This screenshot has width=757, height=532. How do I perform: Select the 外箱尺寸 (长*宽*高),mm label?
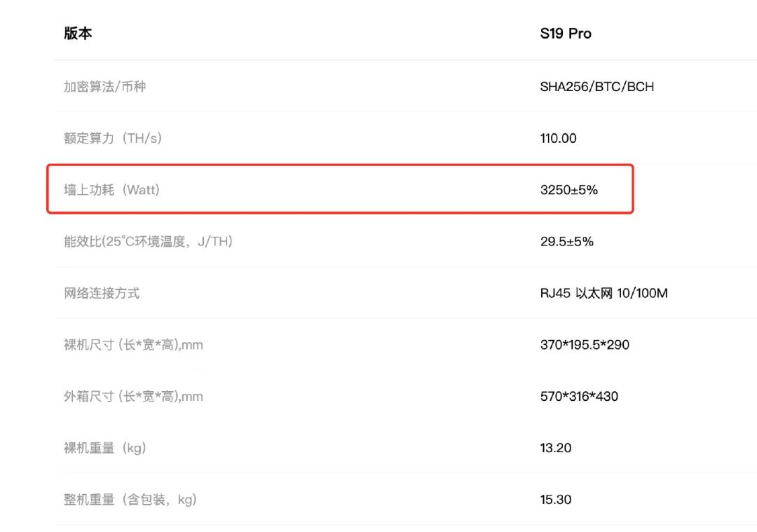pos(133,397)
